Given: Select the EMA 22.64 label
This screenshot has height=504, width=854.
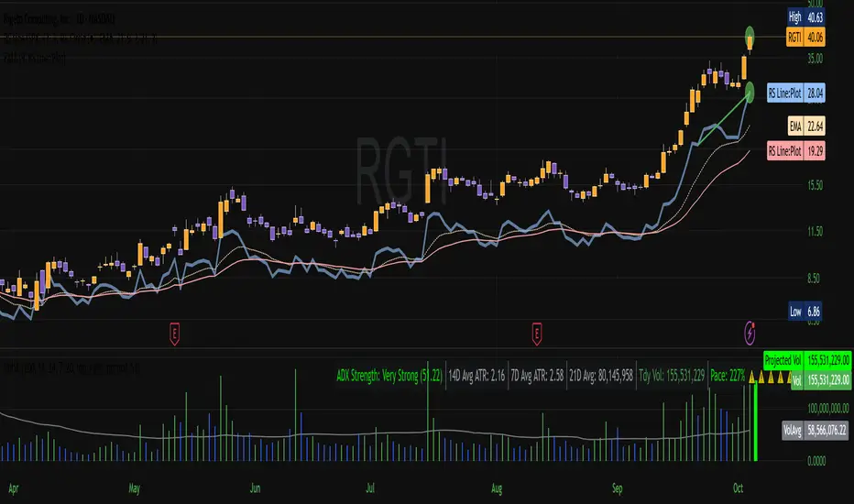Looking at the screenshot, I should [x=806, y=126].
